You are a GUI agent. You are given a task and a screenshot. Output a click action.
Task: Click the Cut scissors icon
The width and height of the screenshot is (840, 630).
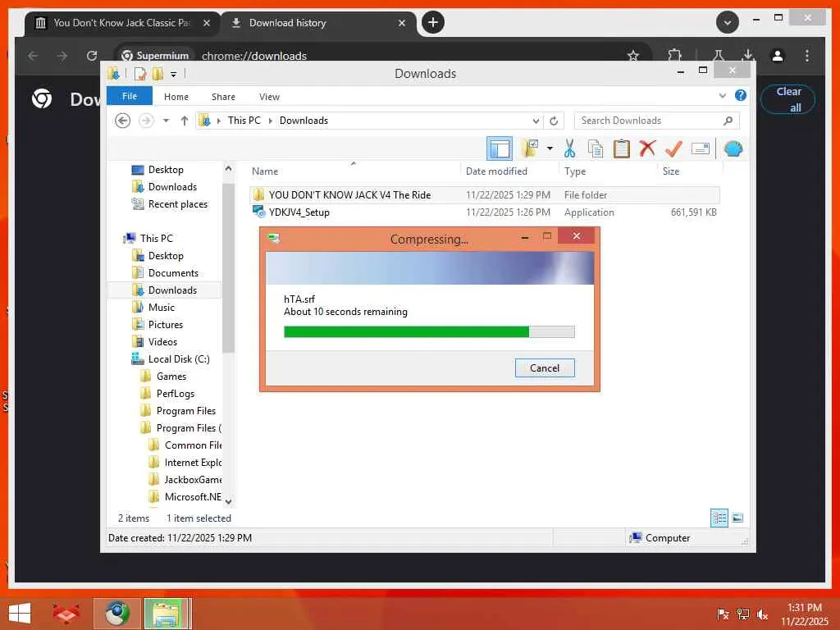[x=569, y=148]
